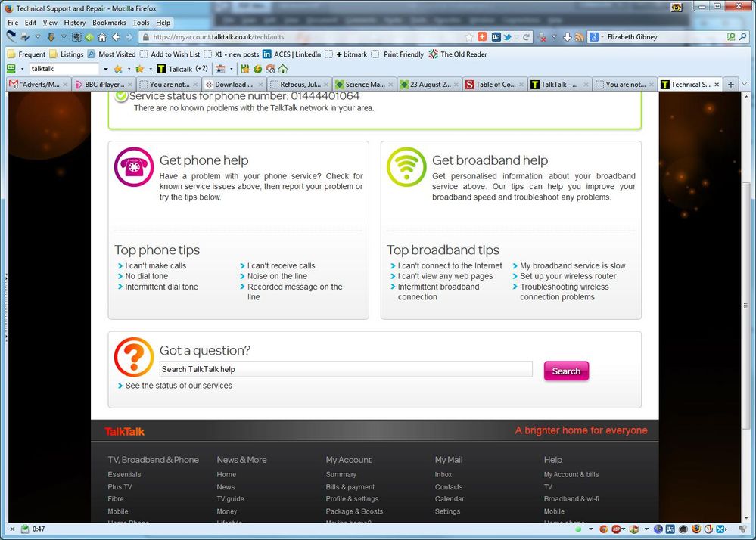Click the print icon in the toolbar
756x540 pixels.
click(x=24, y=36)
